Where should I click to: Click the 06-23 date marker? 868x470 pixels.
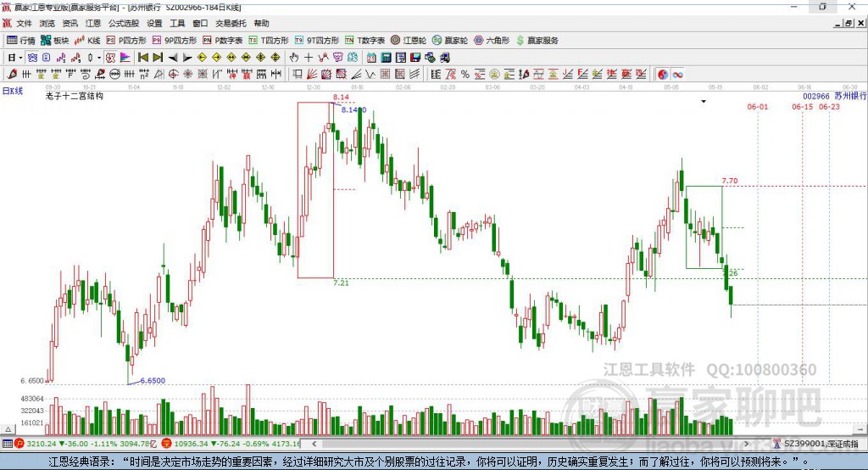pyautogui.click(x=829, y=107)
